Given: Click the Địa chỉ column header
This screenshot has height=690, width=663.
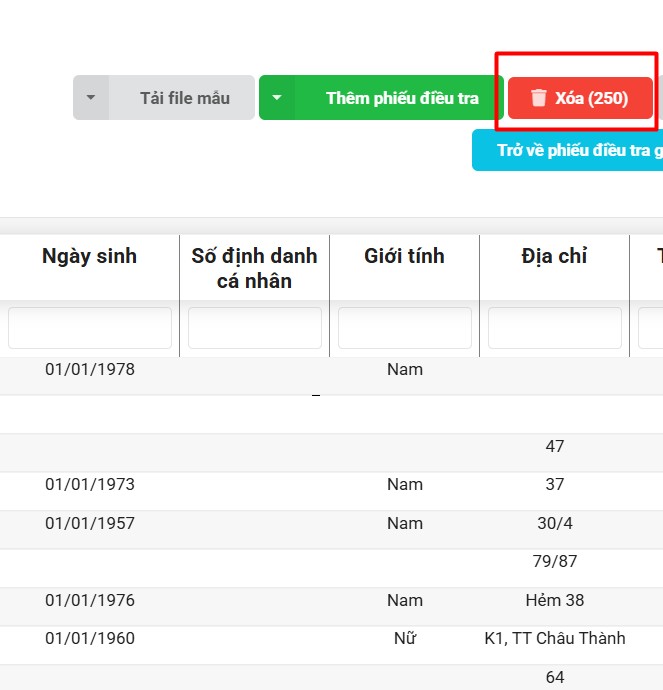Looking at the screenshot, I should pos(554,257).
